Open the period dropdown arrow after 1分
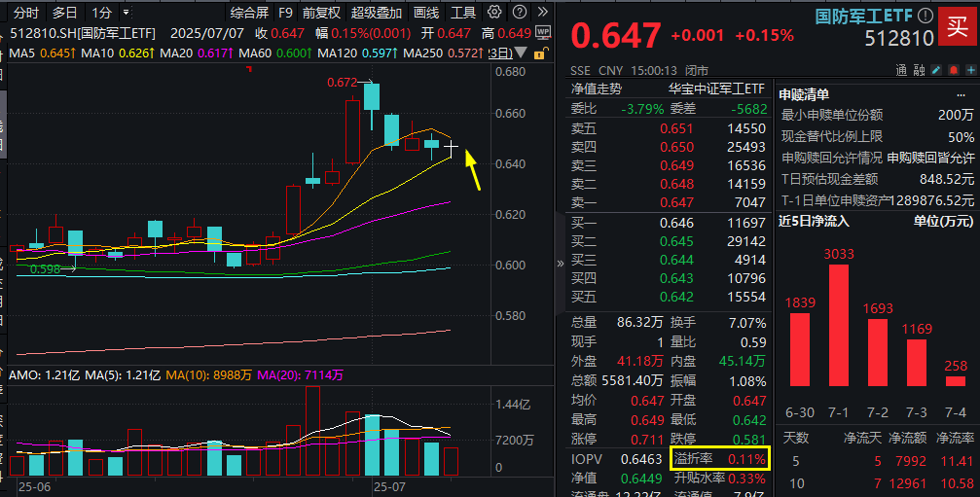The width and height of the screenshot is (980, 497). coord(127,13)
